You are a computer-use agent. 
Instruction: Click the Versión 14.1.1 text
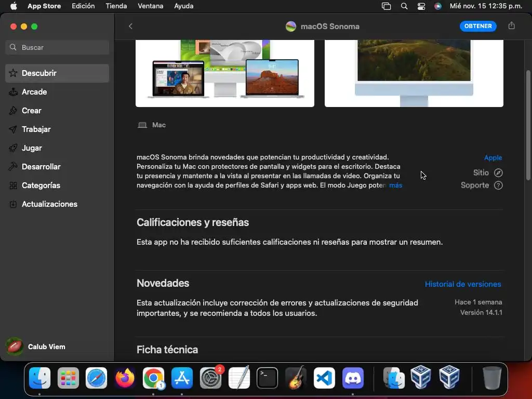[481, 312]
